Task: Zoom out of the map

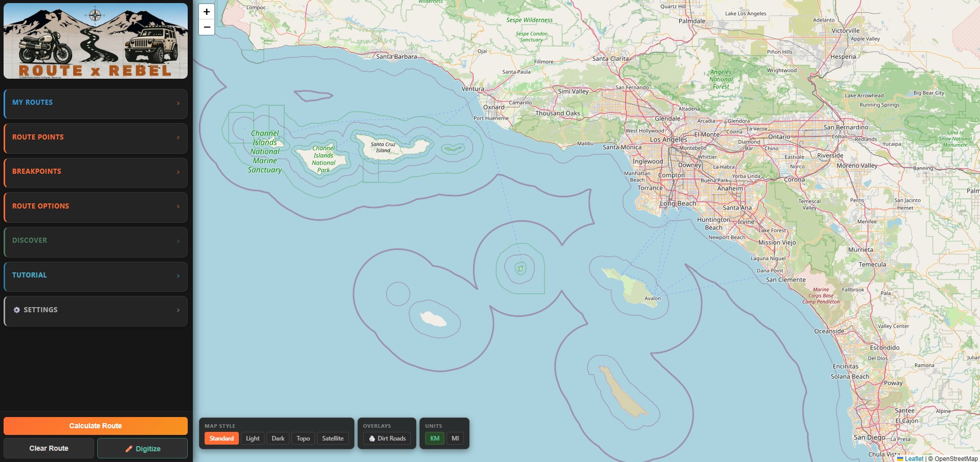Action: click(207, 27)
